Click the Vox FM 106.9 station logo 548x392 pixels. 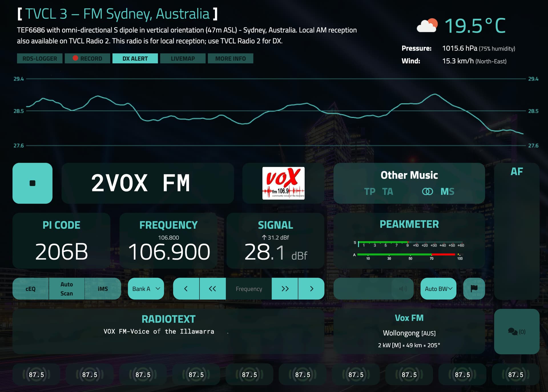click(x=283, y=183)
